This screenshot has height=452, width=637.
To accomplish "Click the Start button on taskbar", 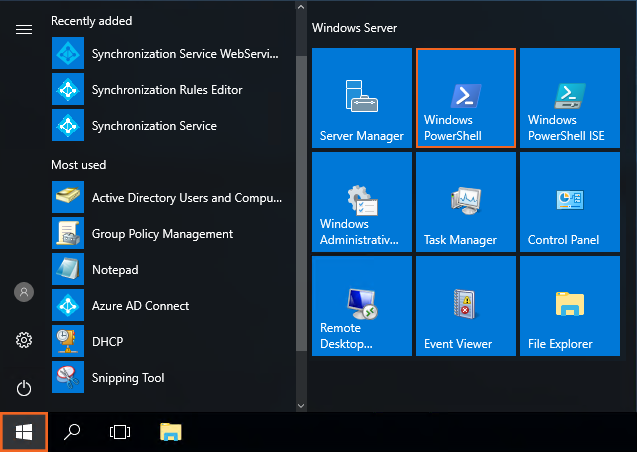I will pyautogui.click(x=24, y=432).
